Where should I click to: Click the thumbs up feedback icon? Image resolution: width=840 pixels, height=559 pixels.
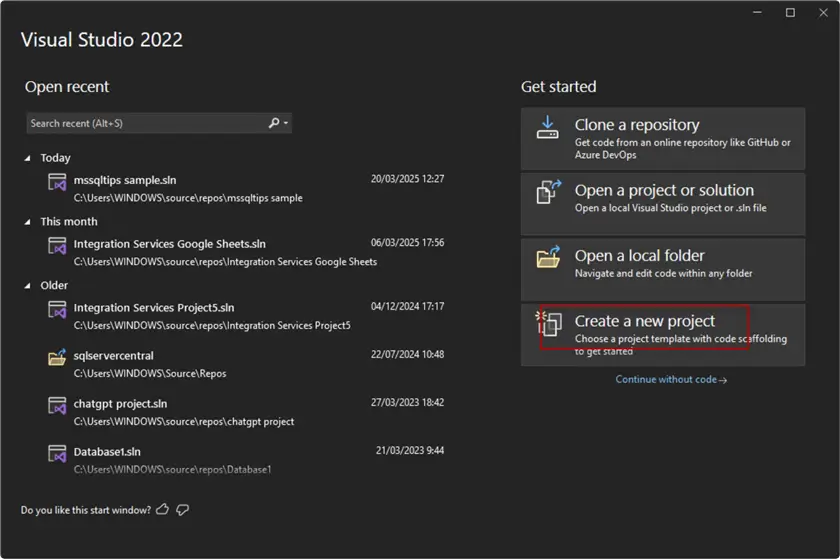(162, 509)
